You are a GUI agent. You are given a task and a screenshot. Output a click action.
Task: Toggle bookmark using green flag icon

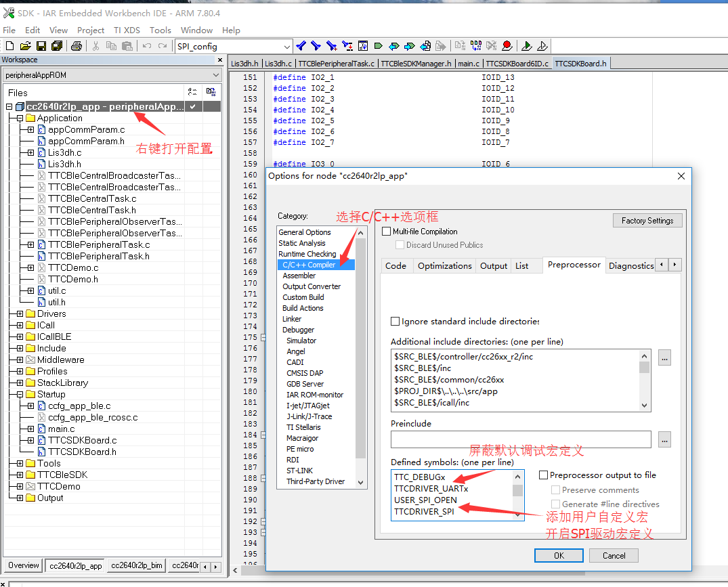tap(379, 46)
